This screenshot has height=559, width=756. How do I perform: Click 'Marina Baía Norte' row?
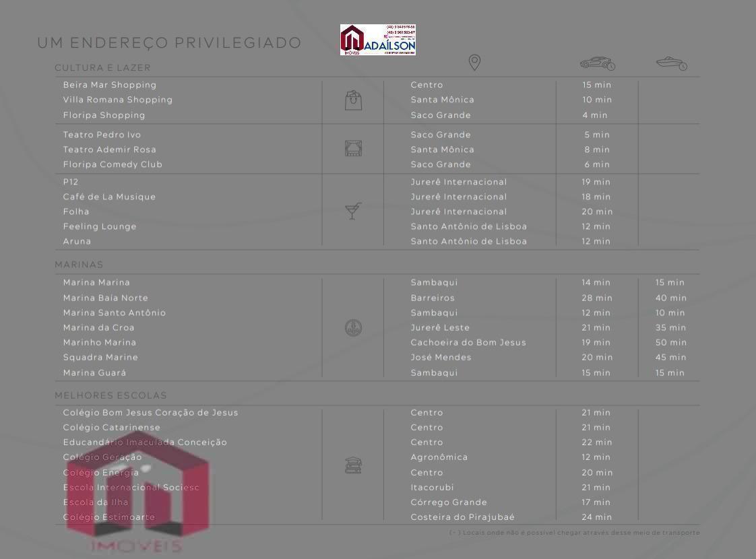pyautogui.click(x=106, y=298)
